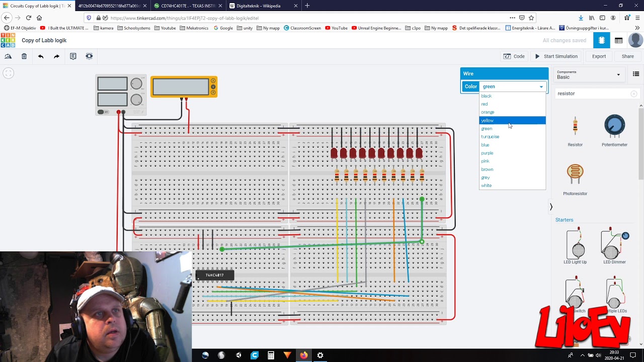Image resolution: width=644 pixels, height=362 pixels.
Task: Choose yellow wire color
Action: [x=512, y=121]
